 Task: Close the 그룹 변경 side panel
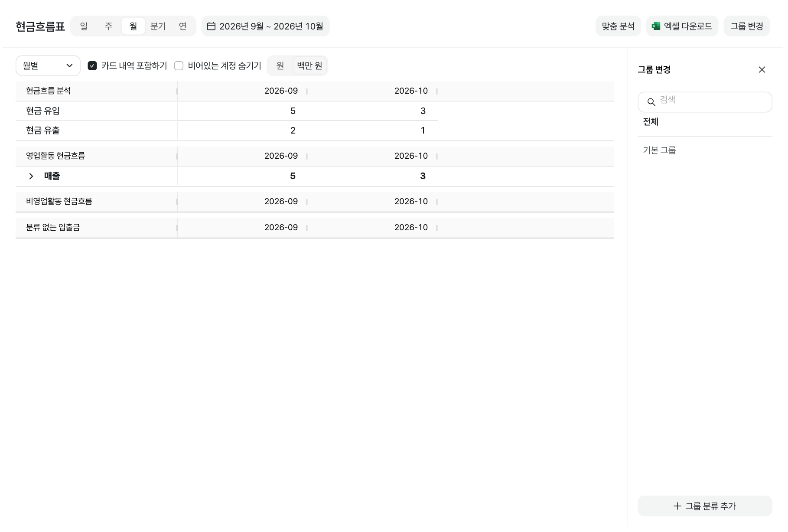(x=762, y=70)
